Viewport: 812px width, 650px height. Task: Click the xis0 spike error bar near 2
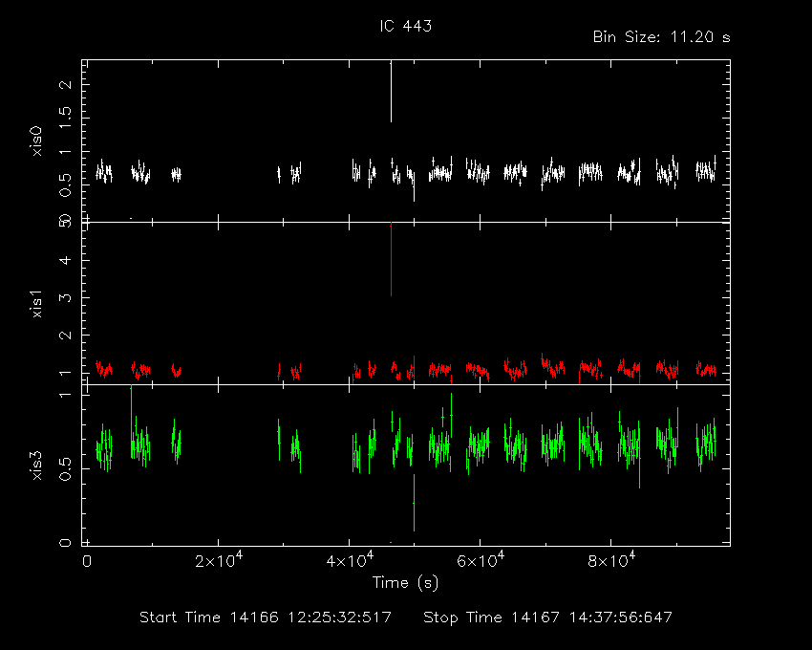pos(391,91)
